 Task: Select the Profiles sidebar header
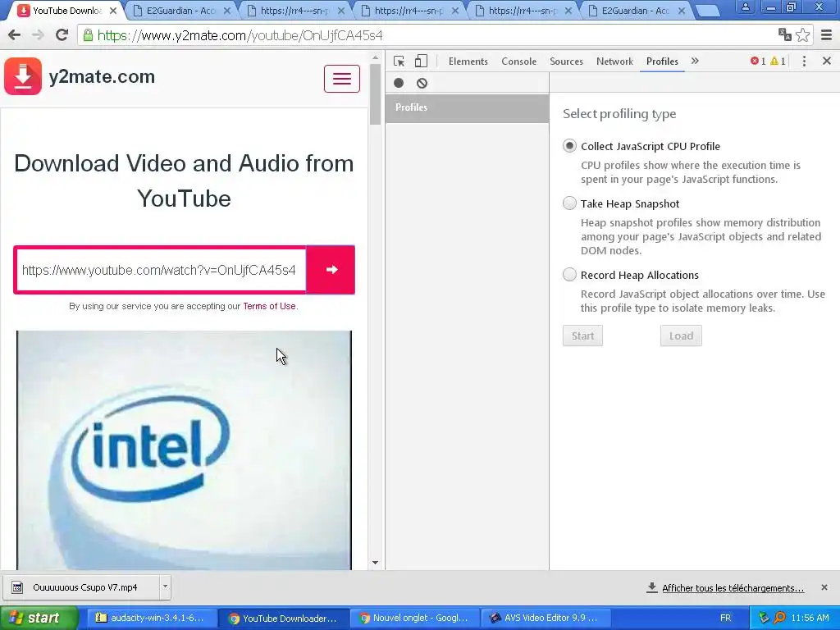click(467, 107)
